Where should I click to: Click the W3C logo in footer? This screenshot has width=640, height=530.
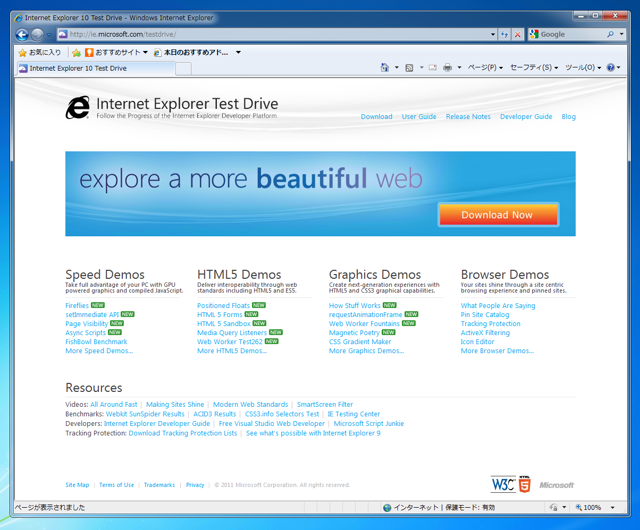(x=503, y=485)
